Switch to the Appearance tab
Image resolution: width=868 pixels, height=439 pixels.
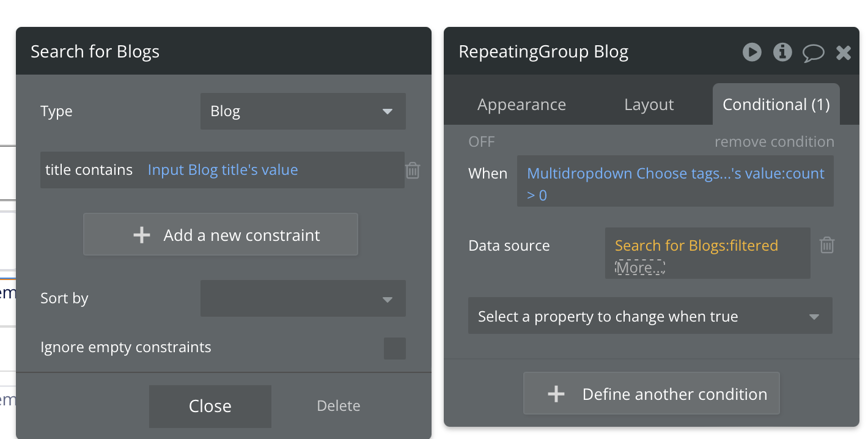521,105
